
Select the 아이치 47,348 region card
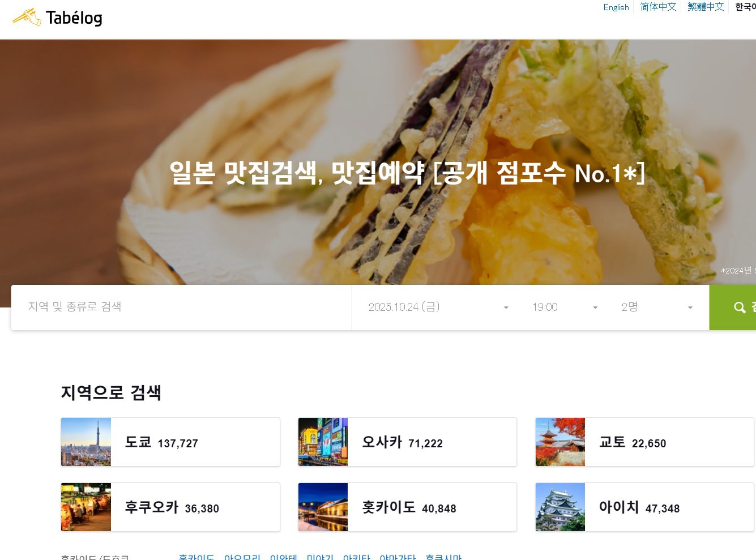coord(644,507)
